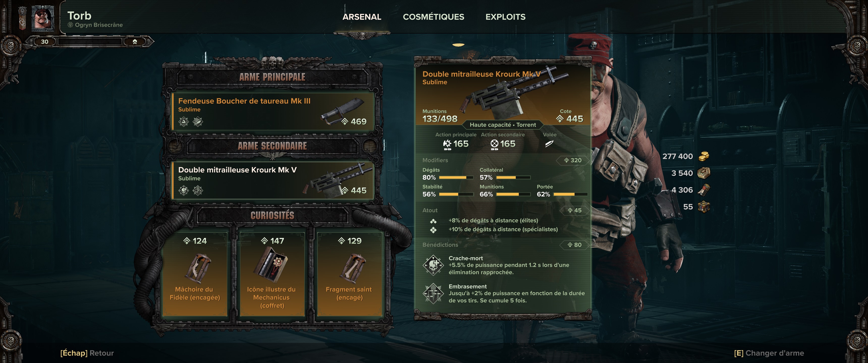Click the Crache-mort blessing icon
The width and height of the screenshot is (868, 363).
433,265
